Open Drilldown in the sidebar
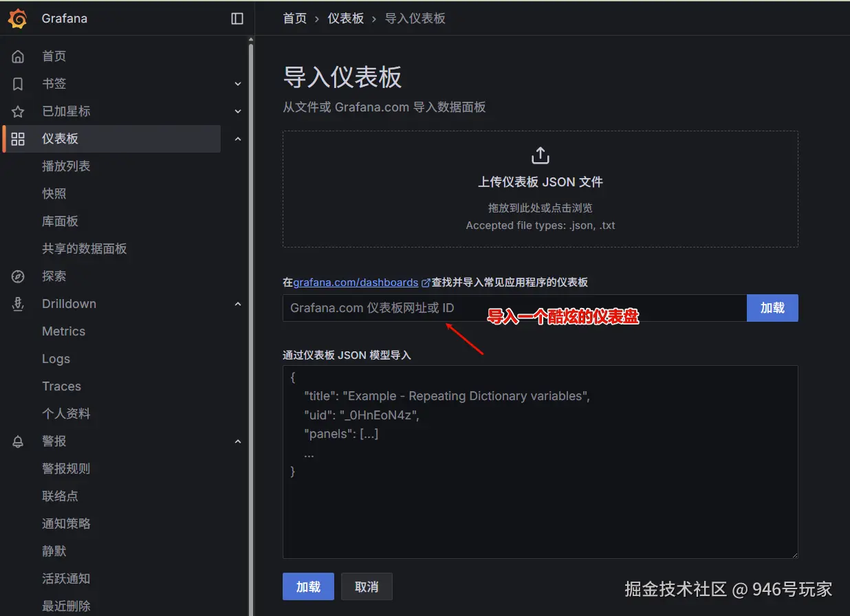 [x=69, y=304]
